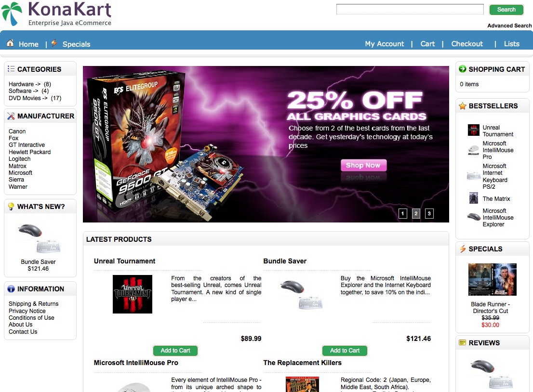Screen dimensions: 533x392
Task: Add Unreal Tournament to cart
Action: pos(175,351)
